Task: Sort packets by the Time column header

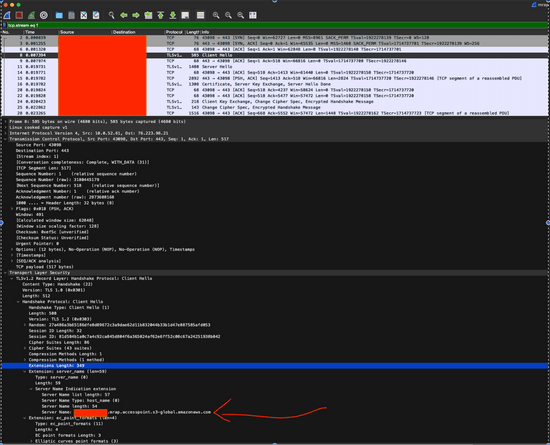Action: coord(40,32)
